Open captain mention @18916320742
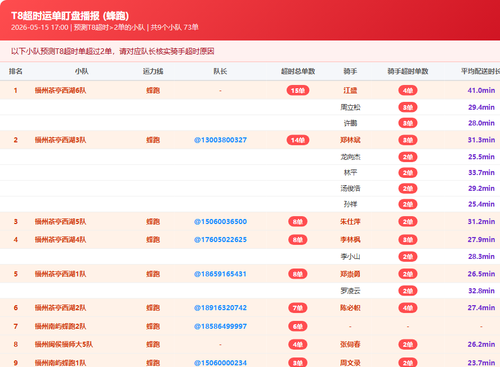The image size is (500, 367). click(x=220, y=308)
